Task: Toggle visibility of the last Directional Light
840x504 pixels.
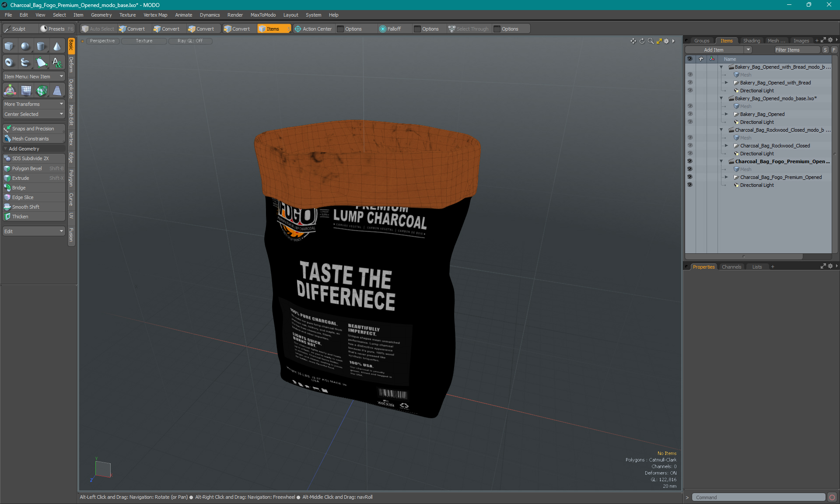Action: (690, 185)
